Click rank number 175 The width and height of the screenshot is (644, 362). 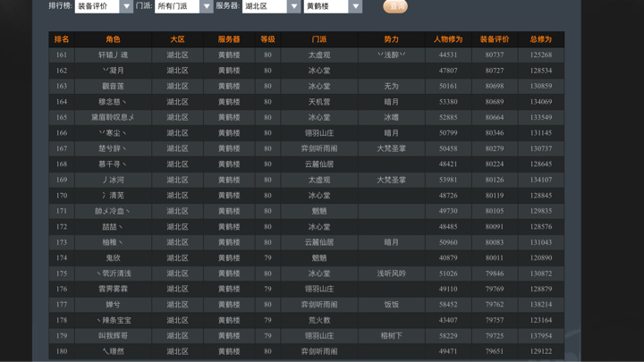62,274
